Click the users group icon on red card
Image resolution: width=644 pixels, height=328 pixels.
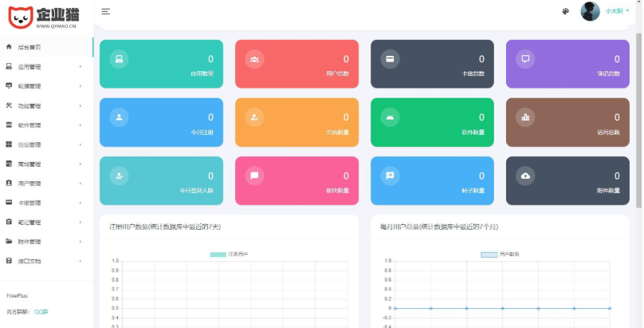coord(254,58)
